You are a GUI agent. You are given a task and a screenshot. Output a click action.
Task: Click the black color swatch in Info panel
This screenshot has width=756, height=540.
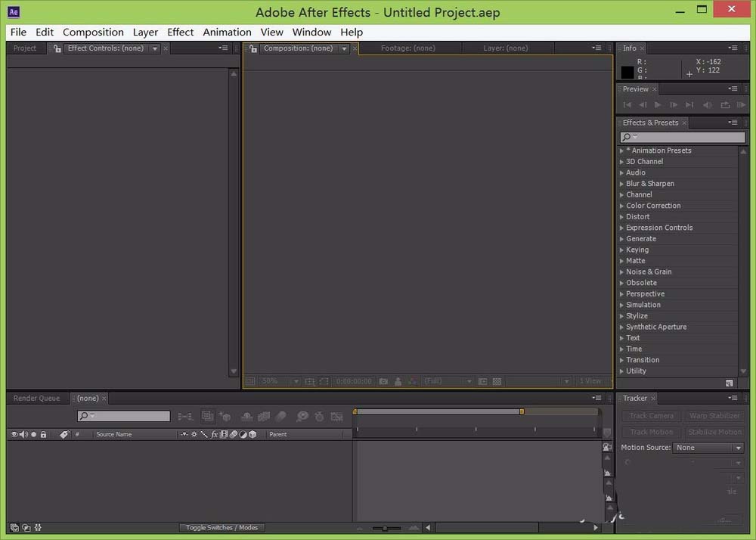coord(627,73)
